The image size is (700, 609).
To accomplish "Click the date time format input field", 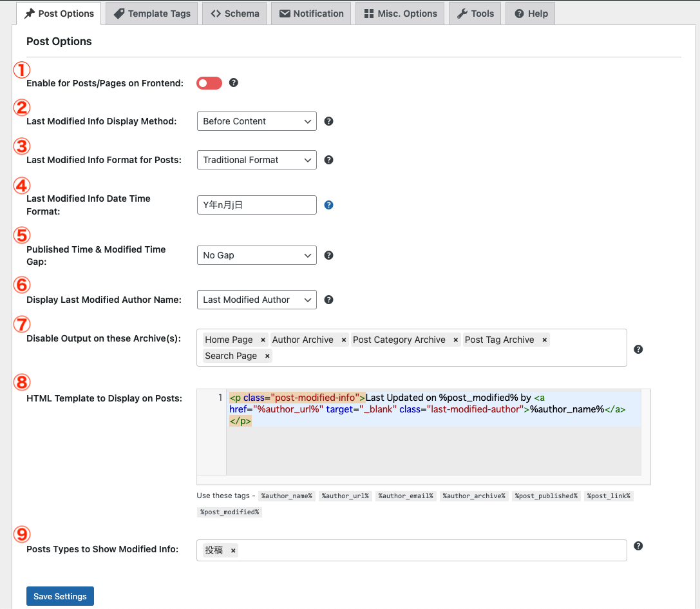I will [256, 205].
